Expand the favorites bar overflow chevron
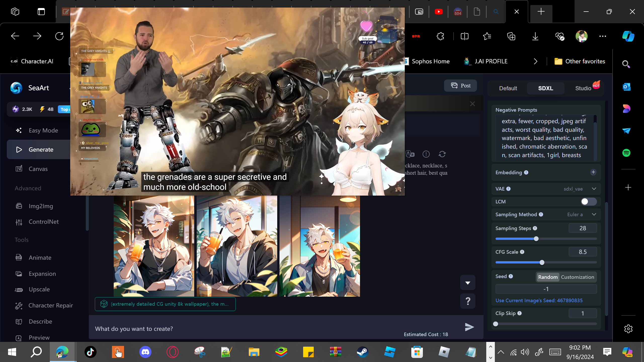 [536, 61]
